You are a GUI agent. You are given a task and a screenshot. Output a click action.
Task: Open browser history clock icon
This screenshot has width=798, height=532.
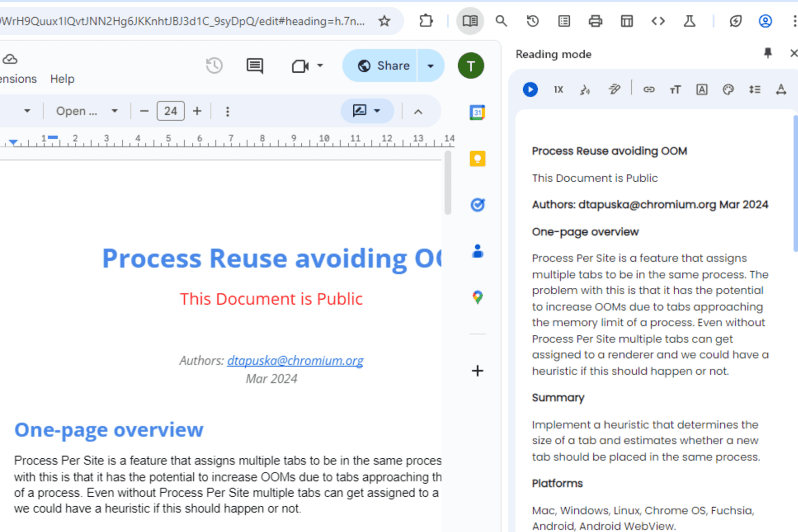click(x=533, y=21)
